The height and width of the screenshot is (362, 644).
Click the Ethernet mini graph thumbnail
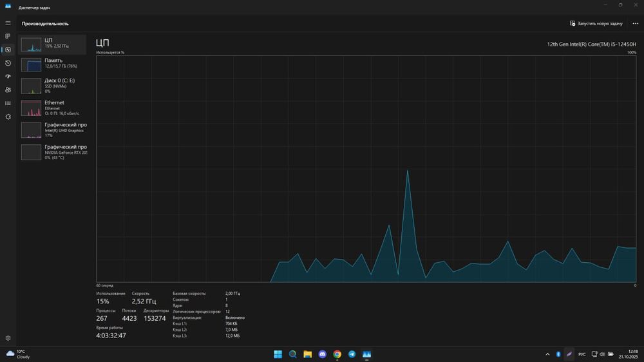pos(31,108)
